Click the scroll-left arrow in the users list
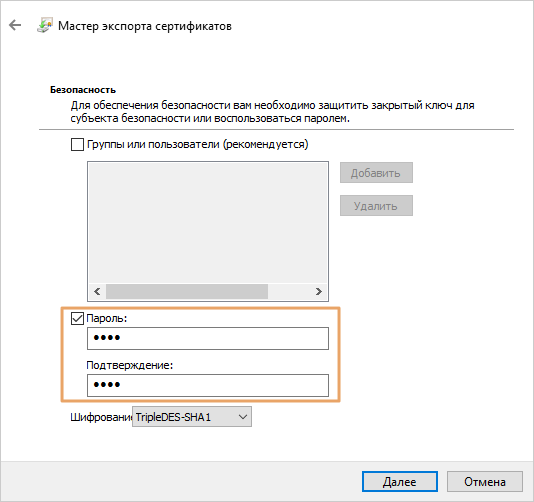 point(97,292)
